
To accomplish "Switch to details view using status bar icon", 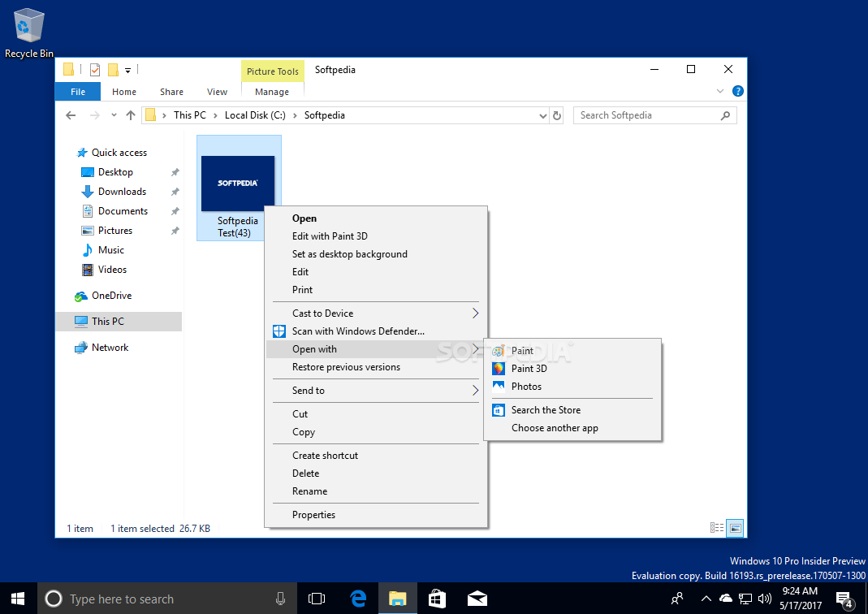I will (718, 528).
